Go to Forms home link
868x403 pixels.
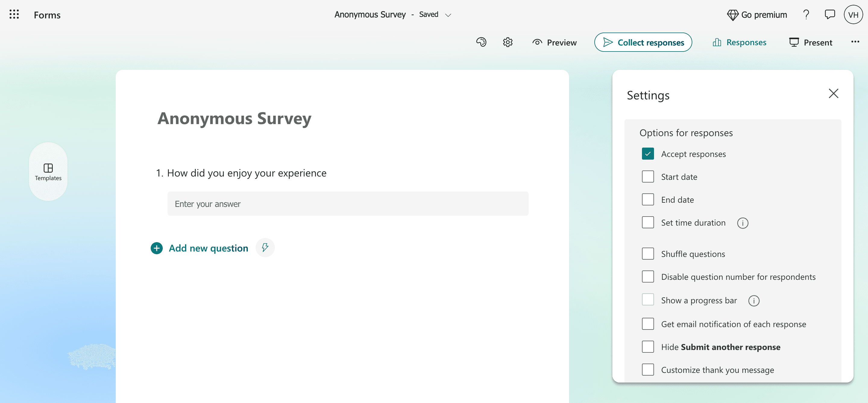pos(47,15)
